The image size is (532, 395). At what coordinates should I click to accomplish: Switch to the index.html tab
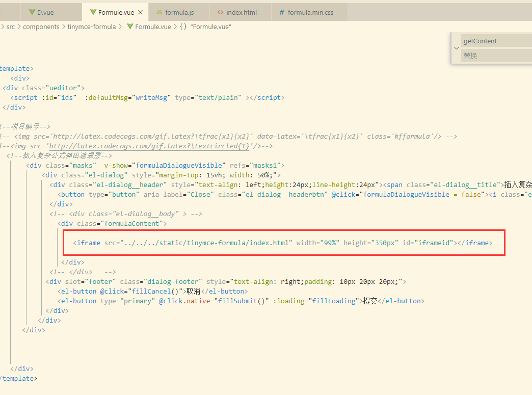[x=241, y=11]
